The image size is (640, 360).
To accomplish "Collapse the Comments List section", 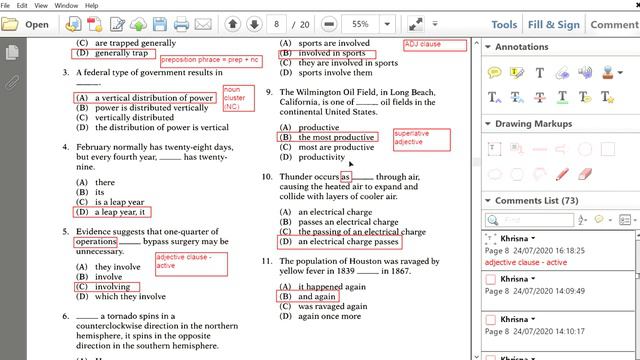I will 488,201.
